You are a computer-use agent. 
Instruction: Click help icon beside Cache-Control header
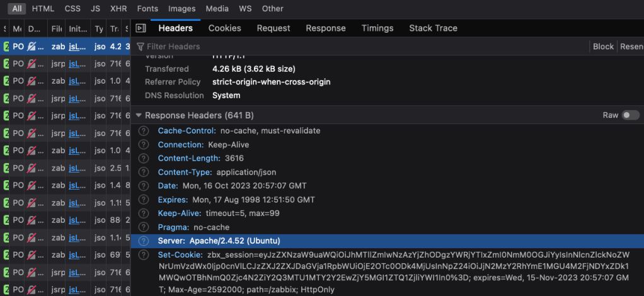pyautogui.click(x=144, y=131)
